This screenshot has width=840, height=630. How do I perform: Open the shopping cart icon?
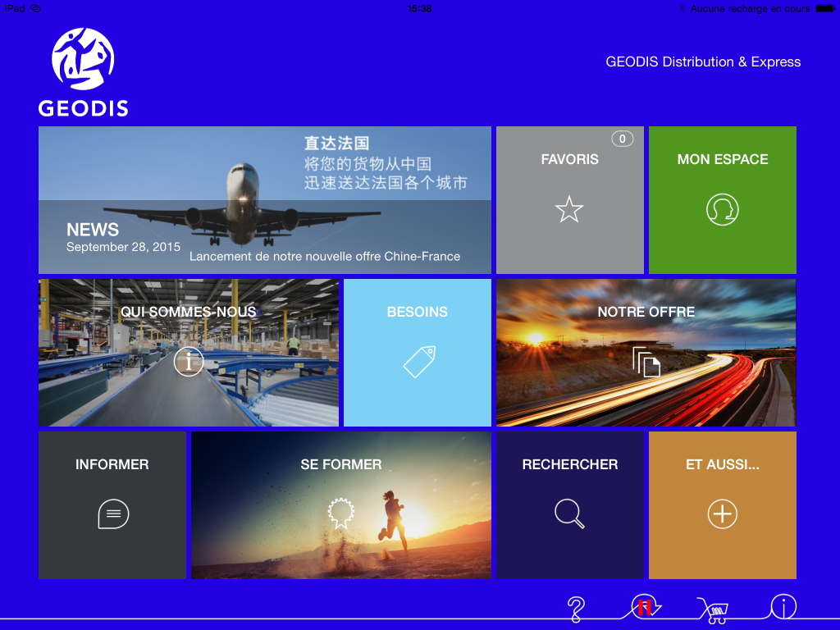tap(714, 610)
